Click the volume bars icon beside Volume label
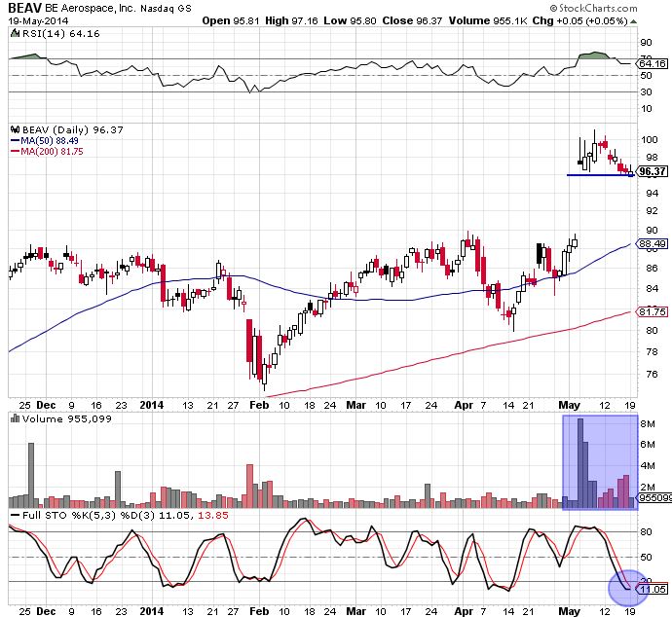The height and width of the screenshot is (617, 672). [15, 418]
